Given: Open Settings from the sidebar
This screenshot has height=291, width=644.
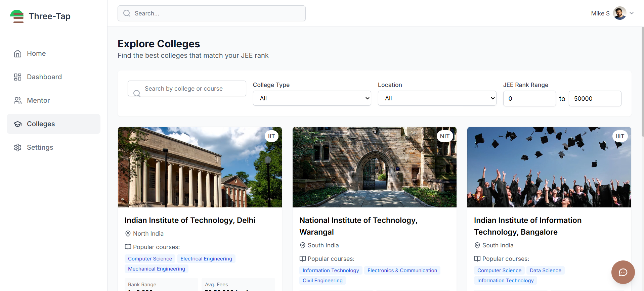Looking at the screenshot, I should (53, 147).
